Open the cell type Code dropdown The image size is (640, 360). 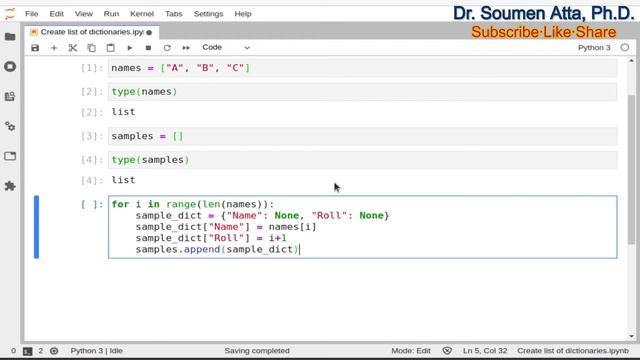coord(226,47)
